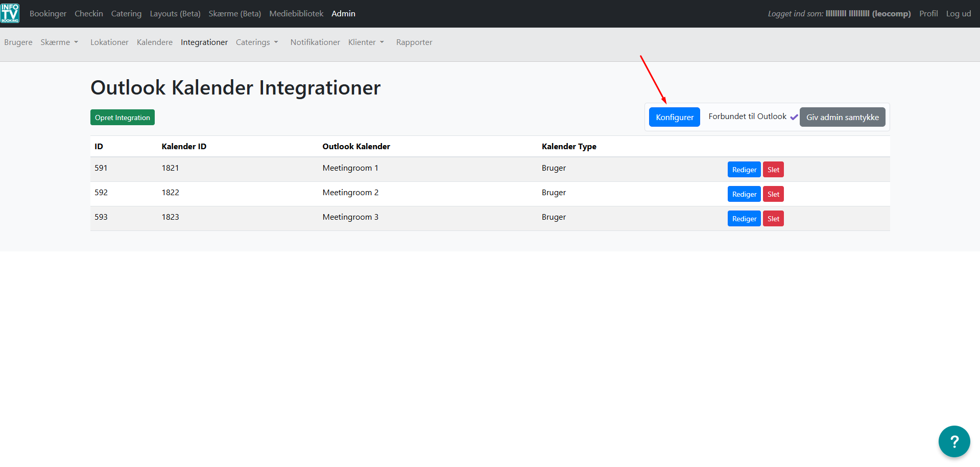
Task: Expand the Caterings dropdown menu
Action: (257, 42)
